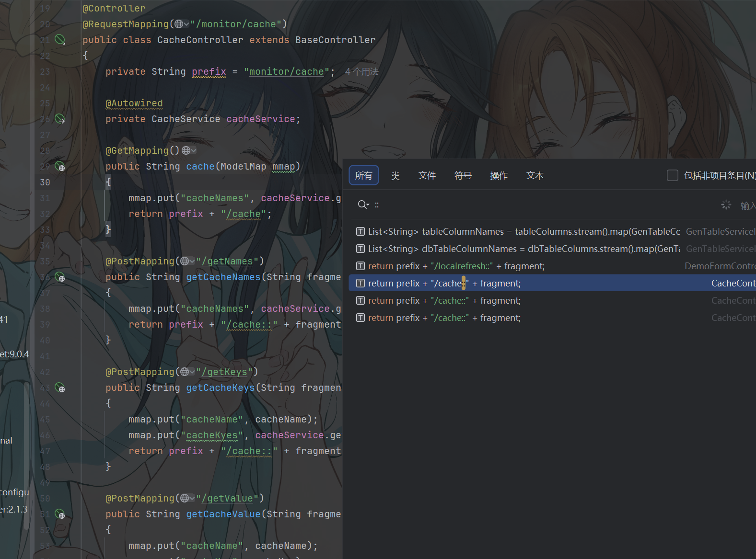The image size is (756, 559).
Task: Open globe dropdown before "/getValue"
Action: tap(187, 498)
